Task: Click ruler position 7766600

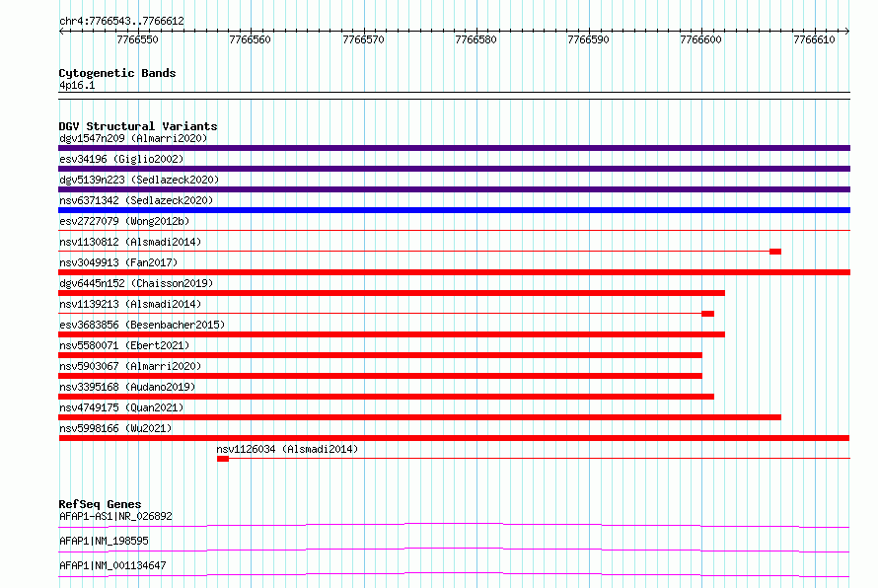Action: point(701,39)
